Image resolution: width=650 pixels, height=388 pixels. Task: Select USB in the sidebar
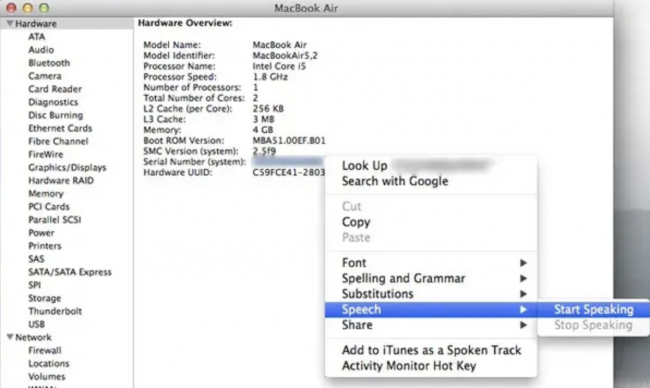36,324
